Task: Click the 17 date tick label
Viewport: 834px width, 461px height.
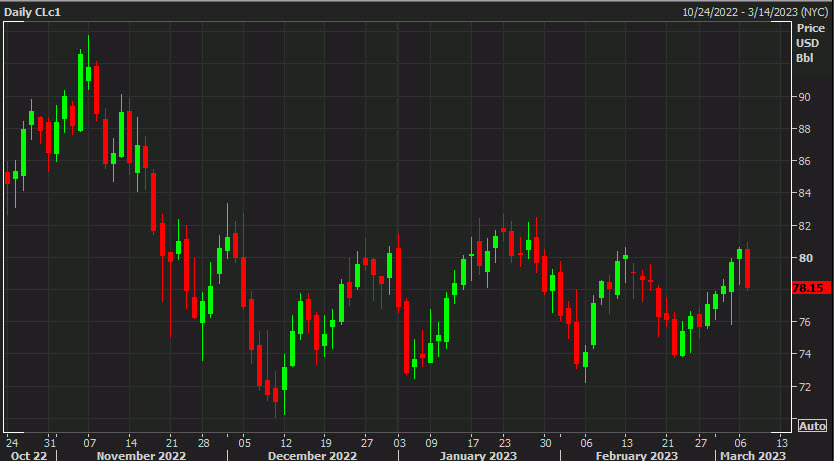Action: tap(473, 443)
